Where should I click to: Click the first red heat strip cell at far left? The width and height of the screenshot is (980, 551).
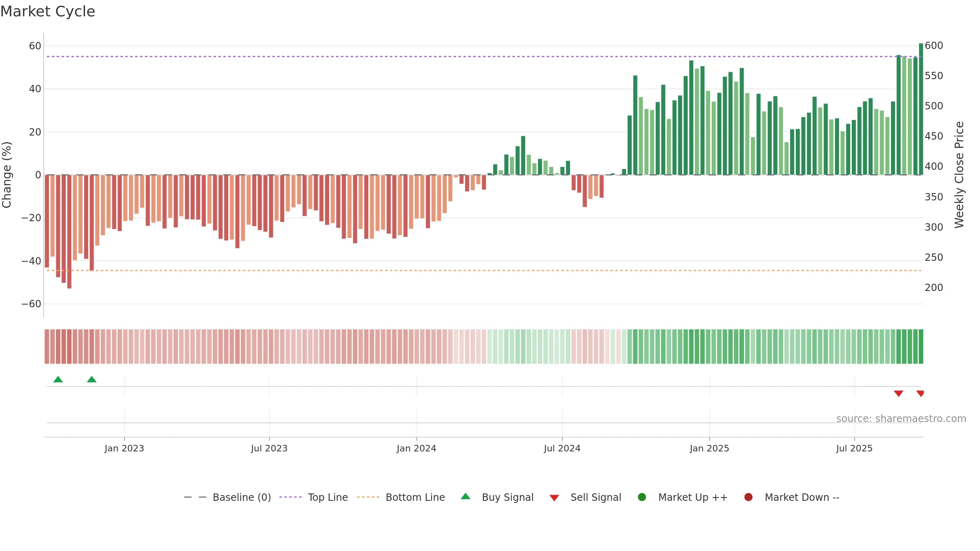tap(47, 346)
